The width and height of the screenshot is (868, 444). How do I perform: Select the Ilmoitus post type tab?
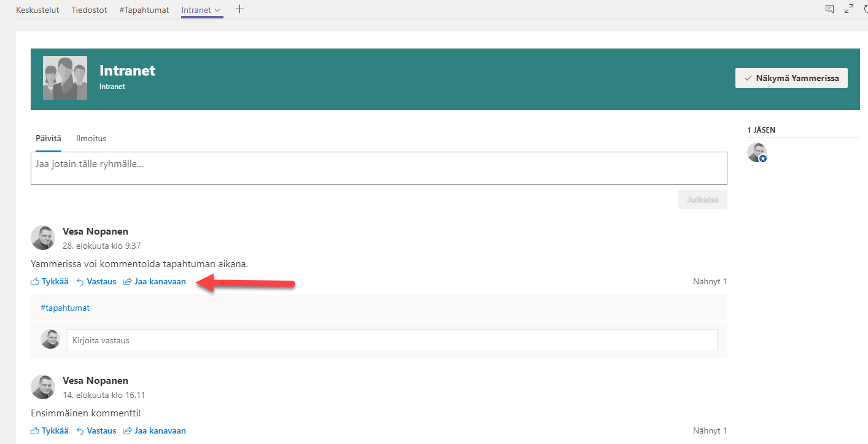pyautogui.click(x=91, y=139)
